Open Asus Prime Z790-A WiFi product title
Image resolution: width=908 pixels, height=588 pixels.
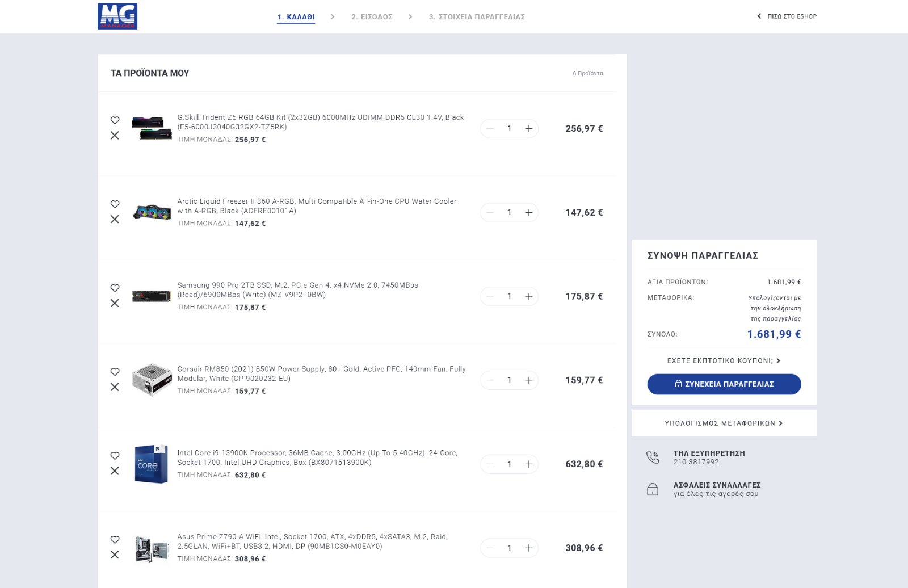click(x=312, y=541)
